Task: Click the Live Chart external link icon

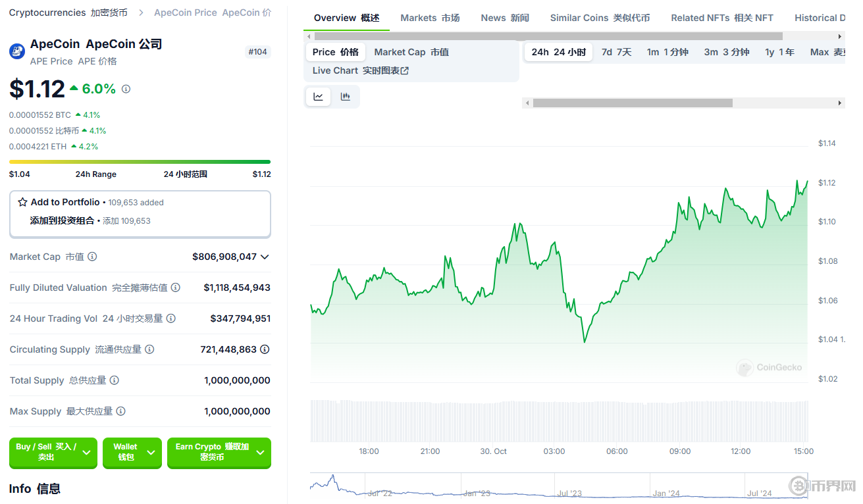Action: pos(405,71)
